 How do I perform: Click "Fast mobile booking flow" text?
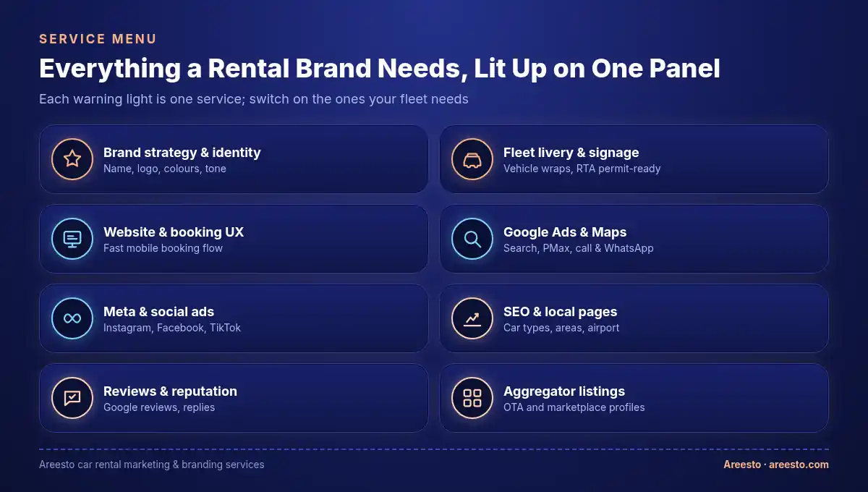pos(163,248)
